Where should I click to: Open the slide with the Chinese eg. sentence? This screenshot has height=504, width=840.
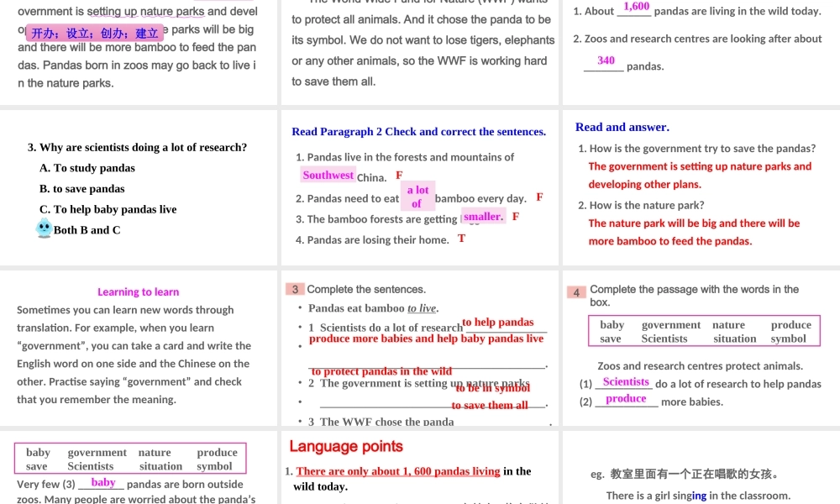tap(701, 468)
